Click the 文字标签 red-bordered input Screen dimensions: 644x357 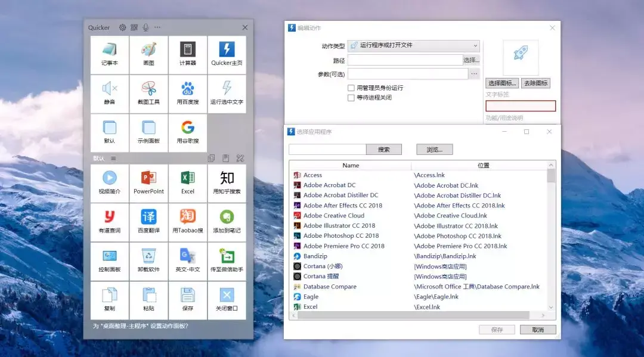tap(521, 106)
